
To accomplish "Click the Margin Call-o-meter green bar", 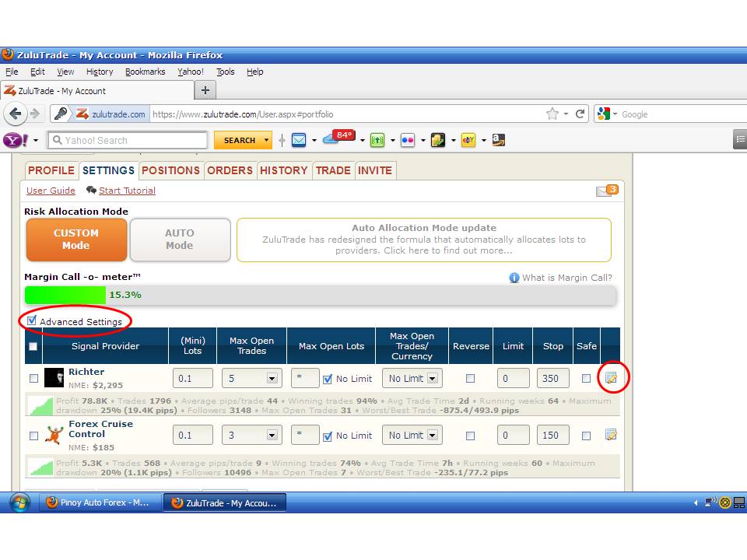I will click(65, 295).
